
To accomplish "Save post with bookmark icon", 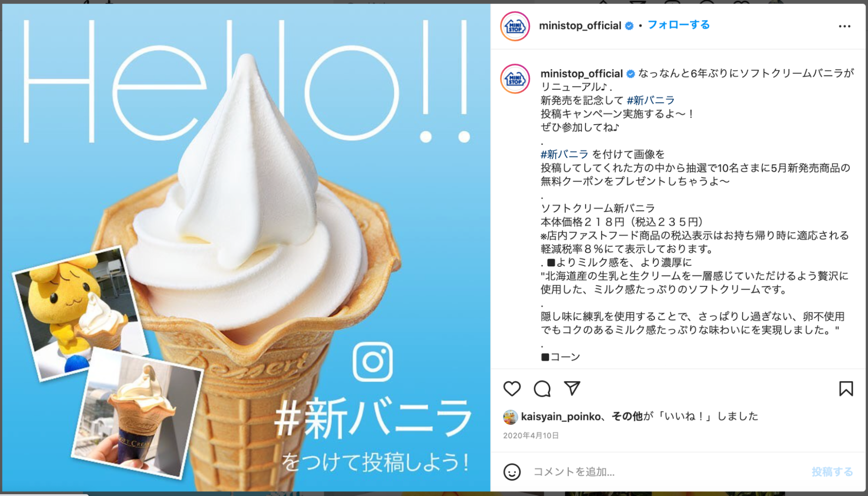I will [x=846, y=388].
